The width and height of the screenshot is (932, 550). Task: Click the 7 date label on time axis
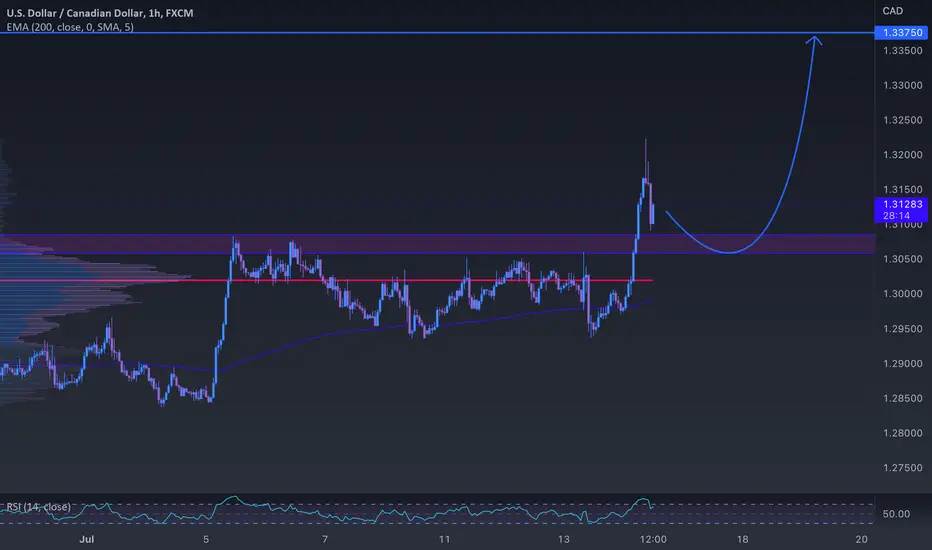[325, 539]
